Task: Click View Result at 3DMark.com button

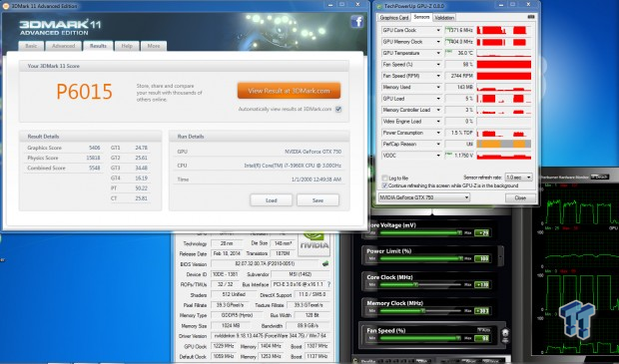Action: (x=289, y=91)
